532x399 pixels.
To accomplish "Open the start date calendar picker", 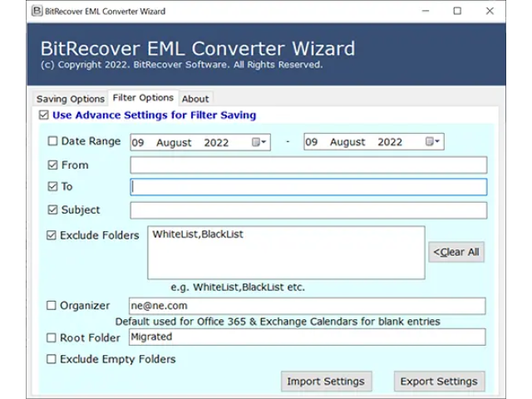I will pos(260,142).
